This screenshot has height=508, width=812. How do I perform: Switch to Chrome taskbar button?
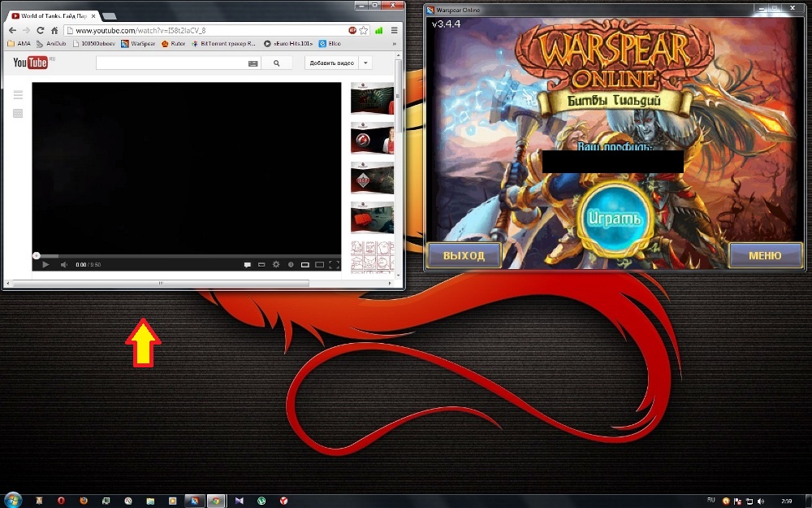click(x=217, y=501)
